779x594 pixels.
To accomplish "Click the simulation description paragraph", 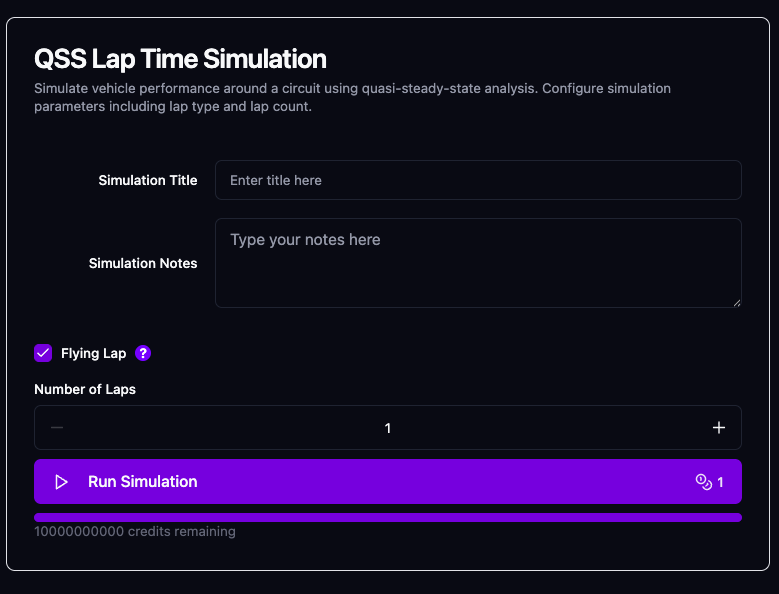I will pos(352,97).
